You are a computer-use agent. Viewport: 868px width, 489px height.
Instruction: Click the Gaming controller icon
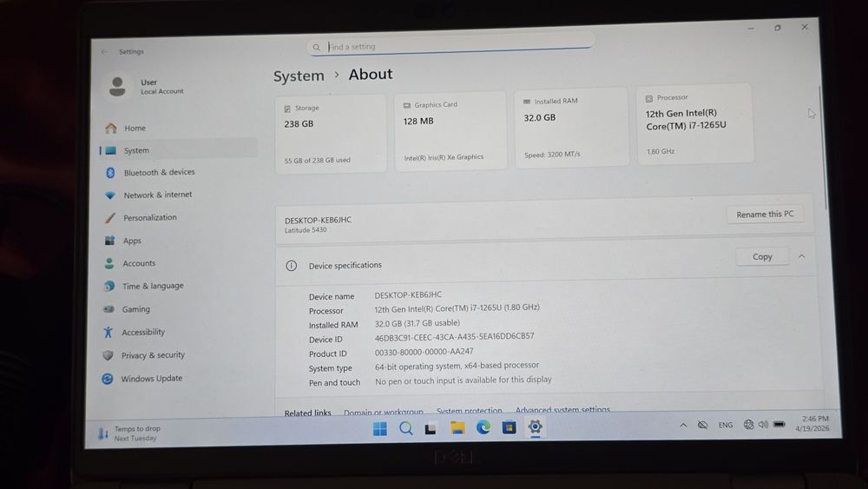pos(108,309)
